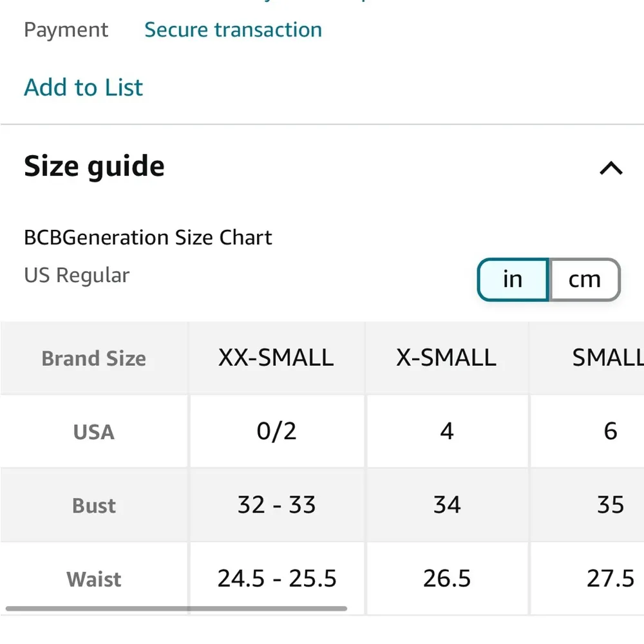Click the USA row label
The width and height of the screenshot is (644, 644).
coord(93,431)
